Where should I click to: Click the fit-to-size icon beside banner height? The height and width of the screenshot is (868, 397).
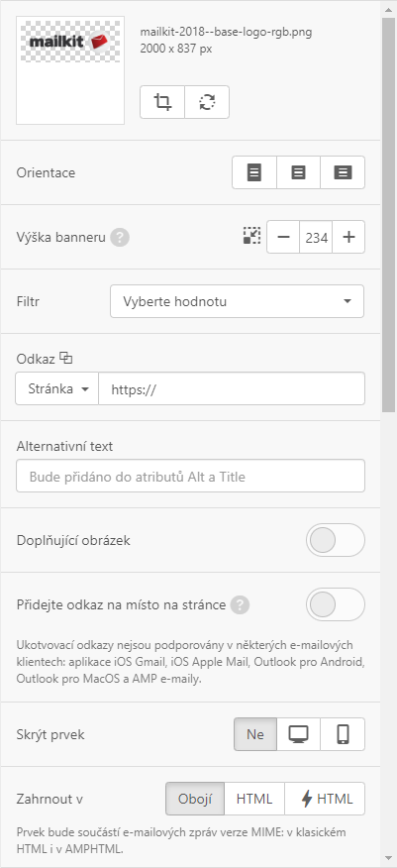coord(251,237)
